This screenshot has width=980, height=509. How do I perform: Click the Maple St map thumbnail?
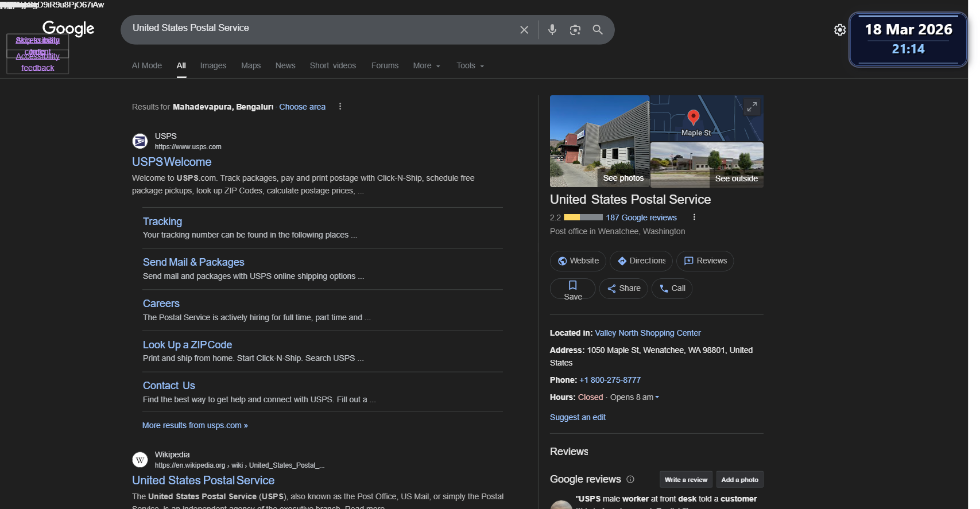coord(707,118)
